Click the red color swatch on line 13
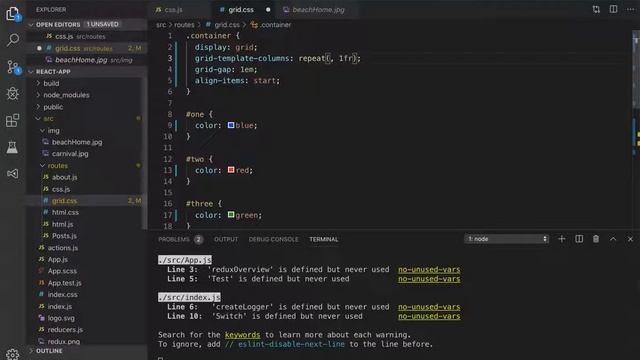Image resolution: width=640 pixels, height=360 pixels. point(231,170)
